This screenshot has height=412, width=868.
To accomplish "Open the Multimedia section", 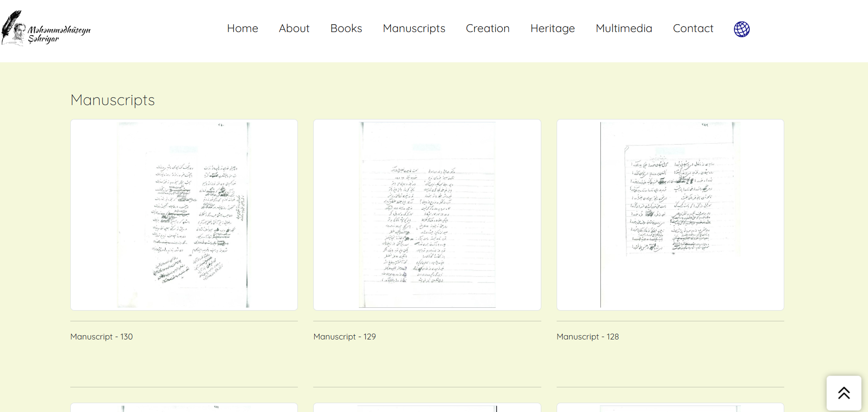I will coord(624,28).
